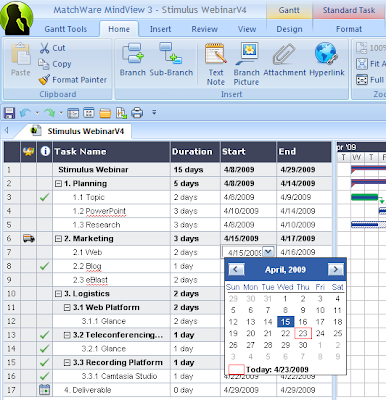Viewport: 386px width, 400px height.
Task: Collapse the 1. Planning group
Action: [x=58, y=184]
